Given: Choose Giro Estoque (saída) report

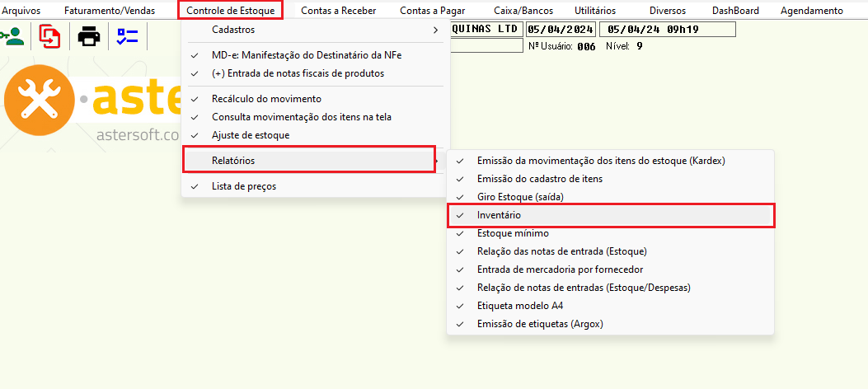Looking at the screenshot, I should point(611,197).
